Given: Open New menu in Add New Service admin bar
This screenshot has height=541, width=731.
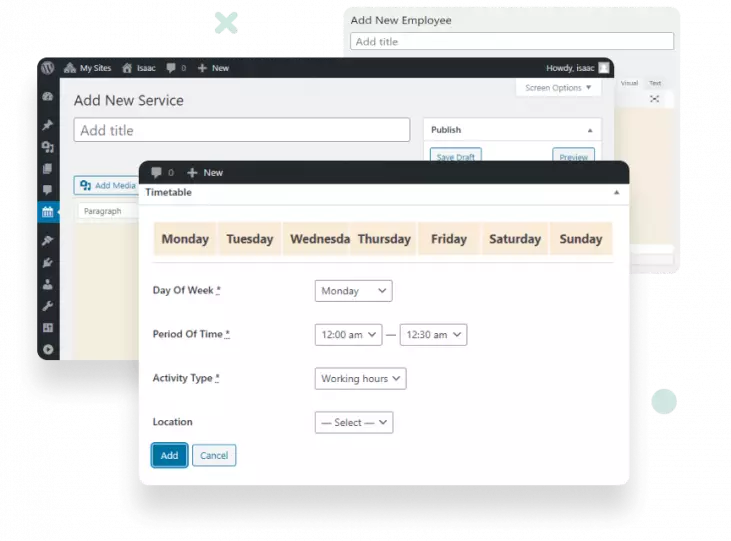Looking at the screenshot, I should 213,68.
